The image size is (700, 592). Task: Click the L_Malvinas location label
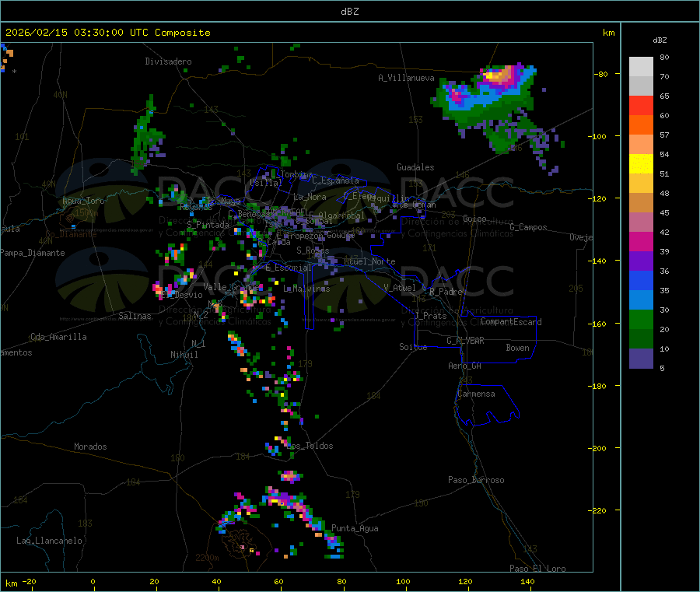[306, 289]
